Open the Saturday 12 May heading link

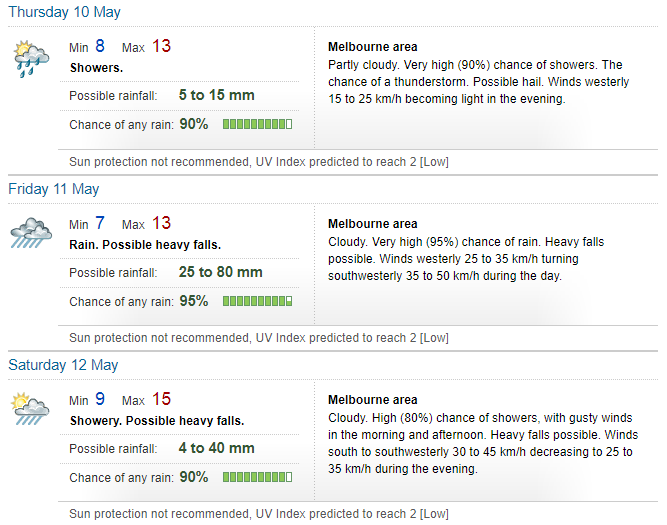[63, 365]
